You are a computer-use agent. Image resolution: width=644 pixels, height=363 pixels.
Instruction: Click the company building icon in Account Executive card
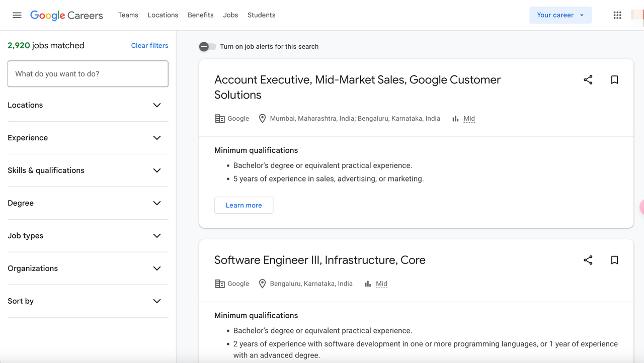click(220, 119)
